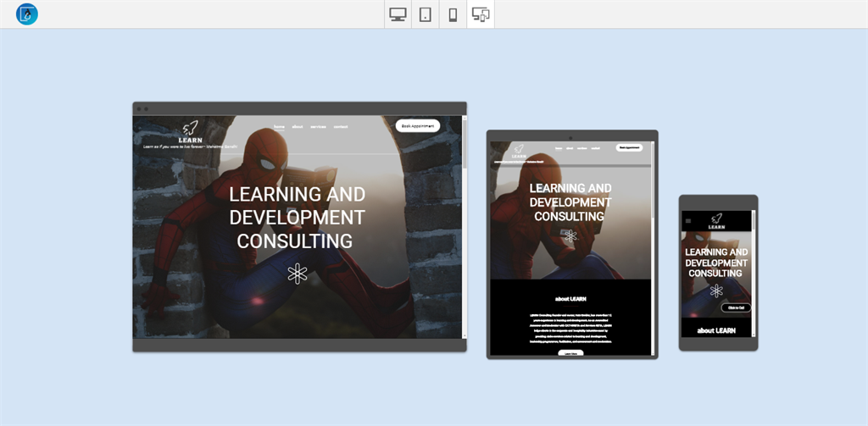The image size is (868, 426).
Task: Click LEARN rocket logo in tablet preview
Action: coord(519,152)
